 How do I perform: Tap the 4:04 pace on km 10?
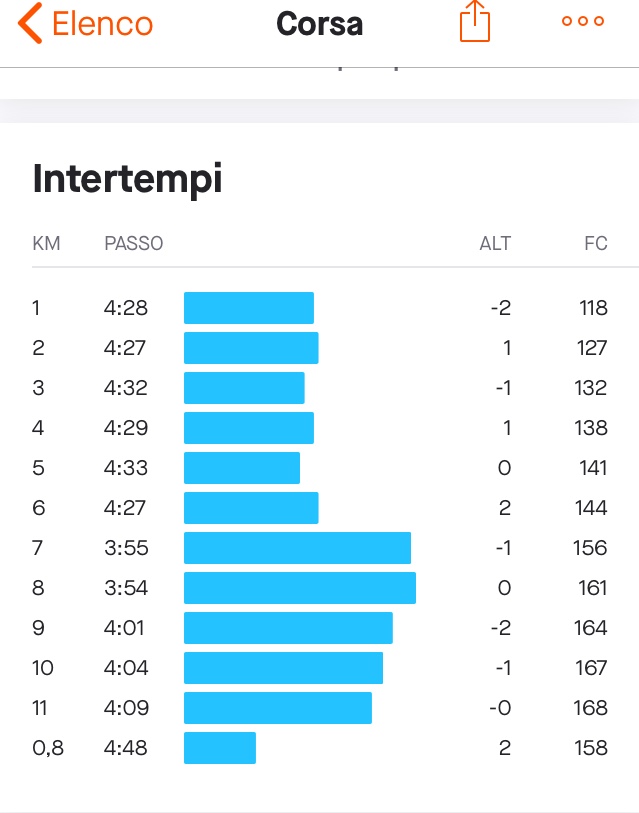pyautogui.click(x=126, y=668)
